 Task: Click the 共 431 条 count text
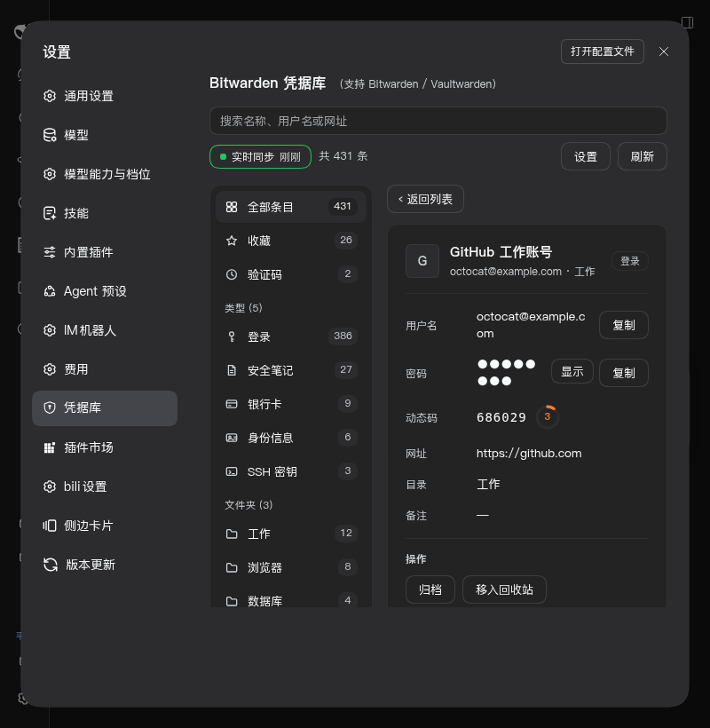pos(343,156)
